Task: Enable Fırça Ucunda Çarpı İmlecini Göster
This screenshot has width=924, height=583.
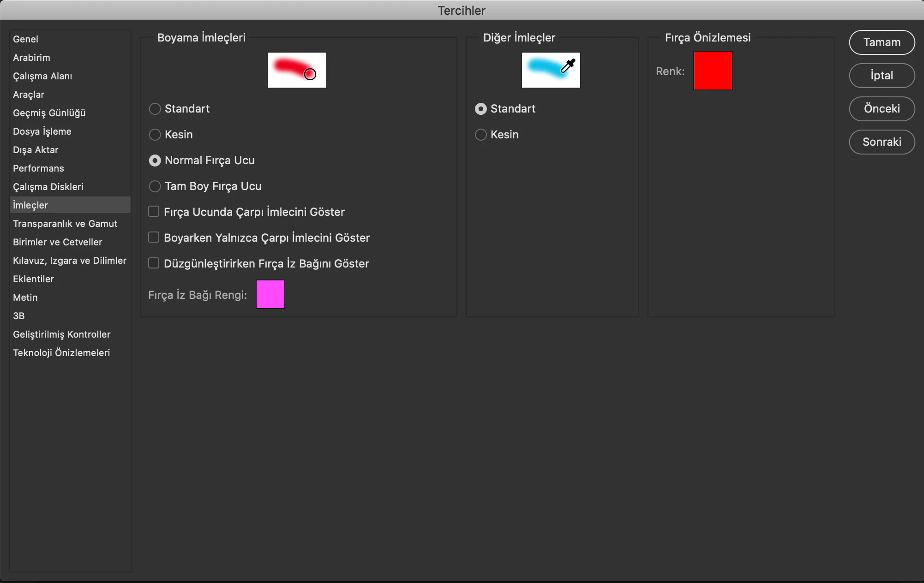Action: coord(154,212)
